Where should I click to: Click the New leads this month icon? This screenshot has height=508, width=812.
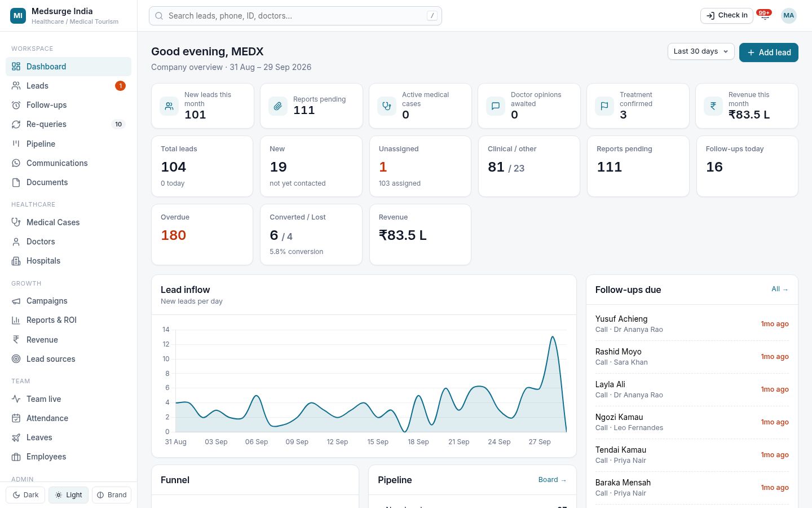coord(169,106)
